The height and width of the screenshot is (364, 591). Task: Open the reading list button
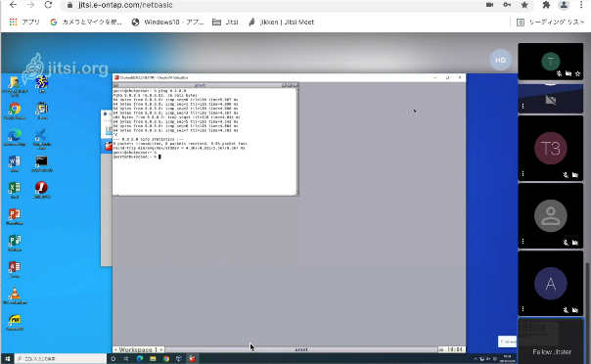click(x=550, y=23)
